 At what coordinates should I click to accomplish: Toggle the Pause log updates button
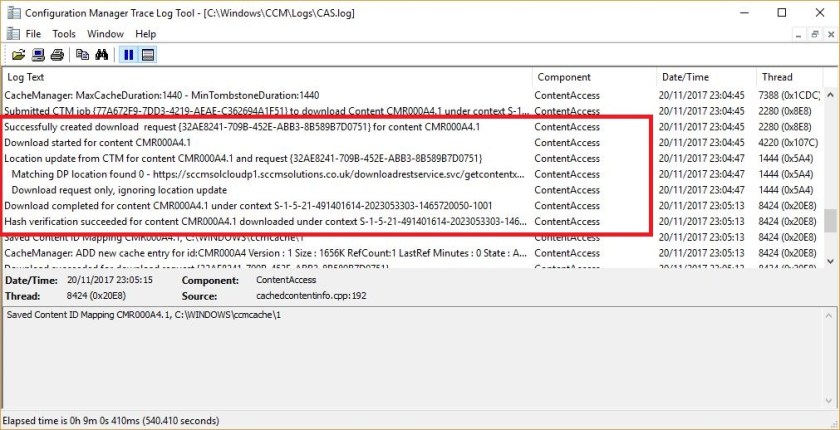click(x=128, y=55)
